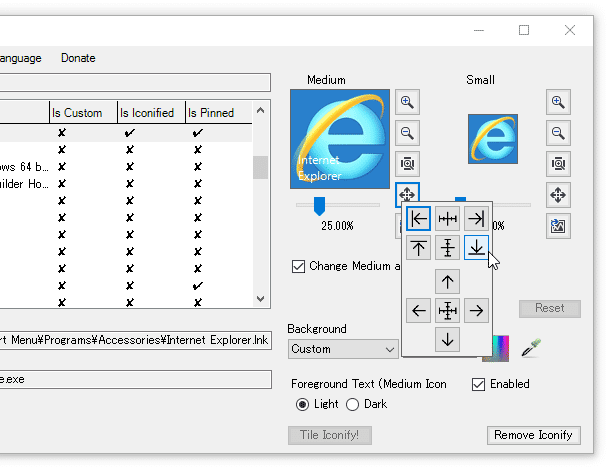Choose a custom image for Small icon

pyautogui.click(x=558, y=226)
